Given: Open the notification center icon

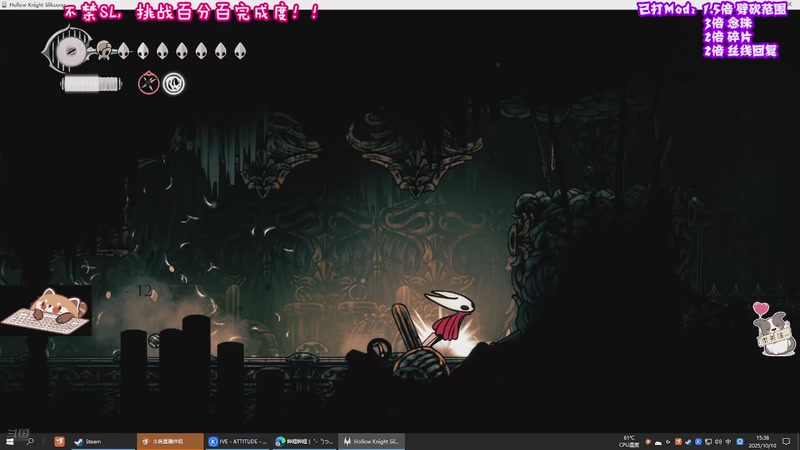Looking at the screenshot, I should point(787,442).
